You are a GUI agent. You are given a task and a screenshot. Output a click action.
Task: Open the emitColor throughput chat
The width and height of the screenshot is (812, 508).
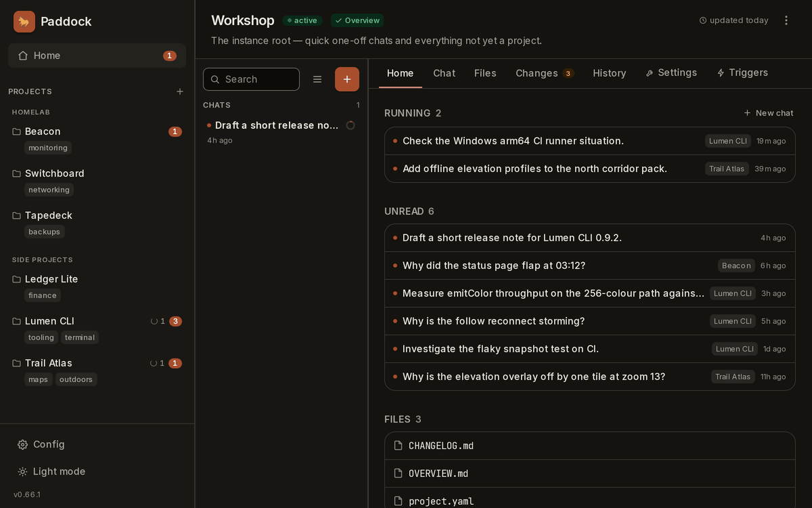(x=589, y=293)
